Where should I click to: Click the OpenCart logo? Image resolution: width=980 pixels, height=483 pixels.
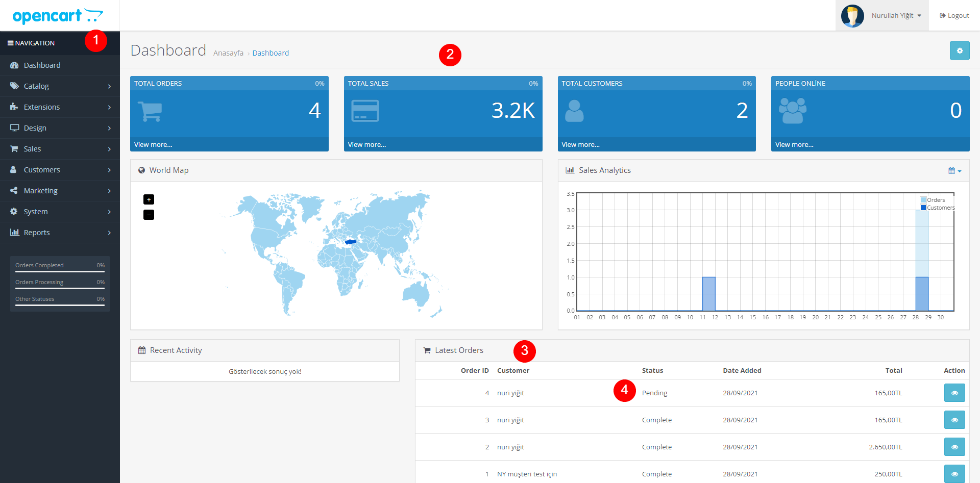point(57,16)
